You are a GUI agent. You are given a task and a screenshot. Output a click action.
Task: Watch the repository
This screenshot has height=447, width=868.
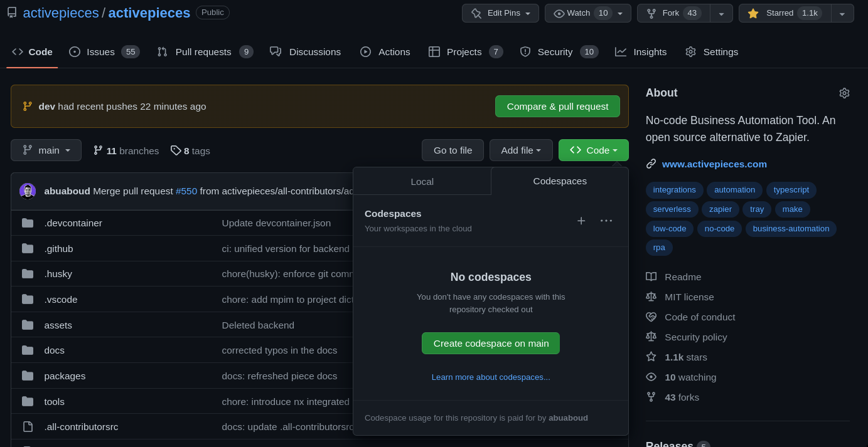tap(581, 13)
